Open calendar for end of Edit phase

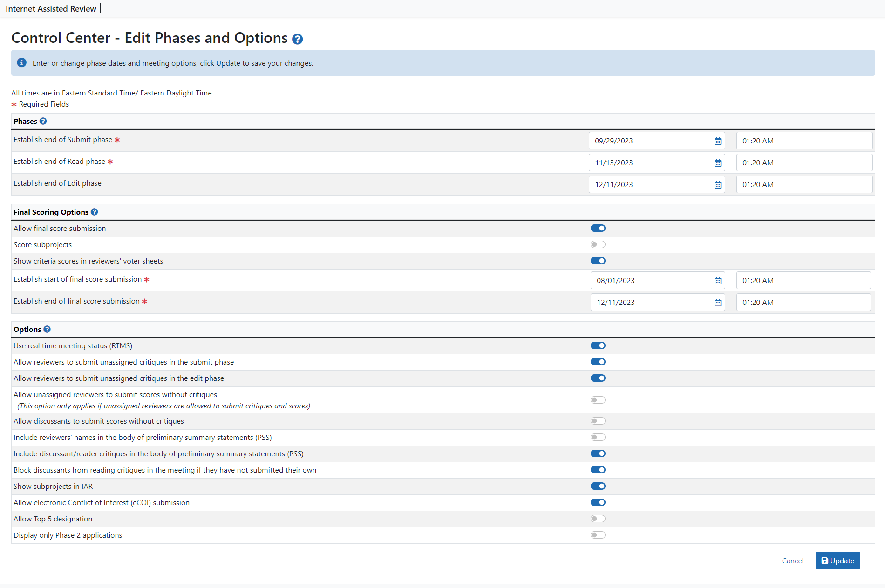point(718,185)
